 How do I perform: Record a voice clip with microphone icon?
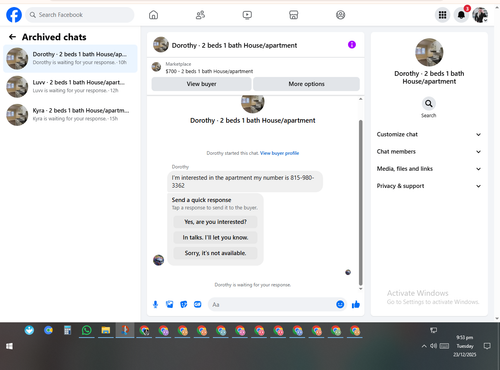click(155, 304)
